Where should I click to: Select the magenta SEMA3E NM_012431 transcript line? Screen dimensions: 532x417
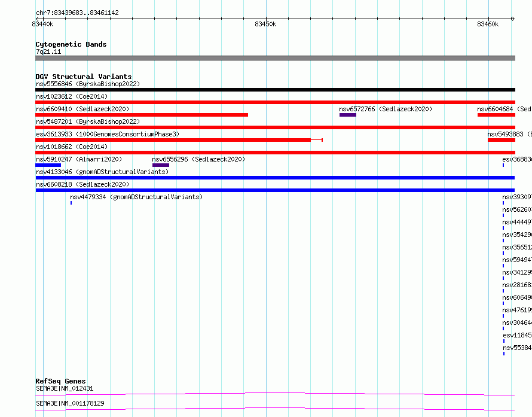(x=275, y=394)
